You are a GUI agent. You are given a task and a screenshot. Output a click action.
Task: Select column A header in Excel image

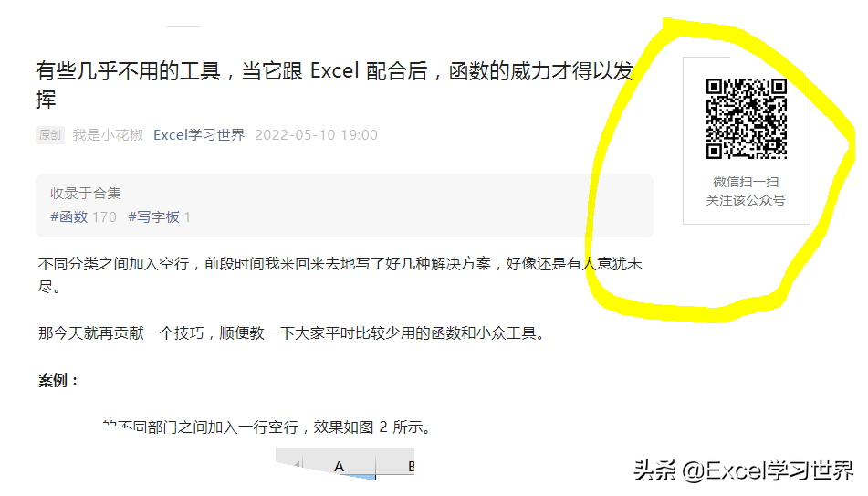tap(340, 466)
